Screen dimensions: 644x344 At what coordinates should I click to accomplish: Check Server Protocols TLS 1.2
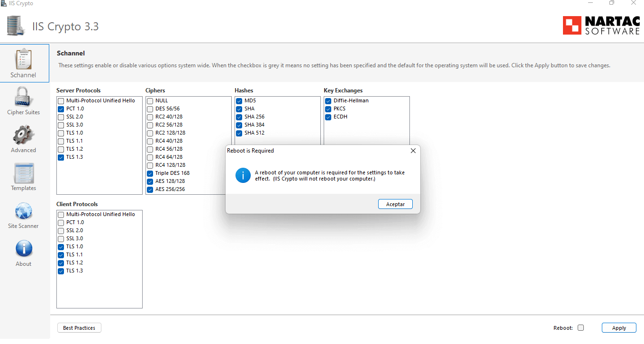coord(61,149)
